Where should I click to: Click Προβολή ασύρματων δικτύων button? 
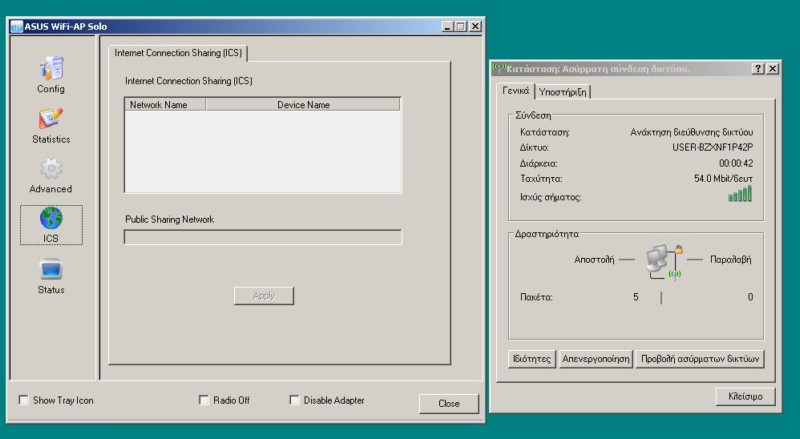[x=700, y=359]
